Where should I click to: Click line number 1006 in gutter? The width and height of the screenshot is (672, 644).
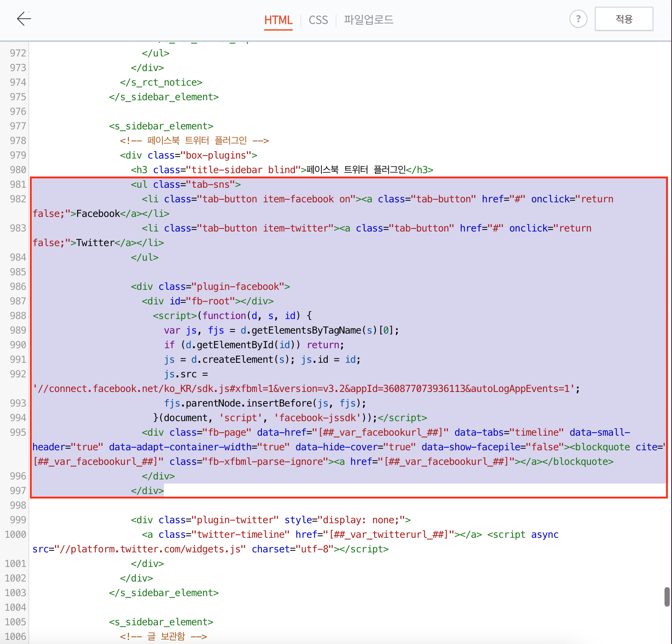click(x=15, y=637)
